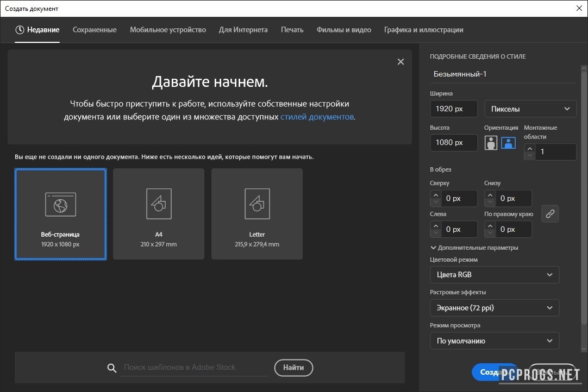This screenshot has height=392, width=588.
Task: Follow the 'стилей документов' link
Action: (x=317, y=117)
